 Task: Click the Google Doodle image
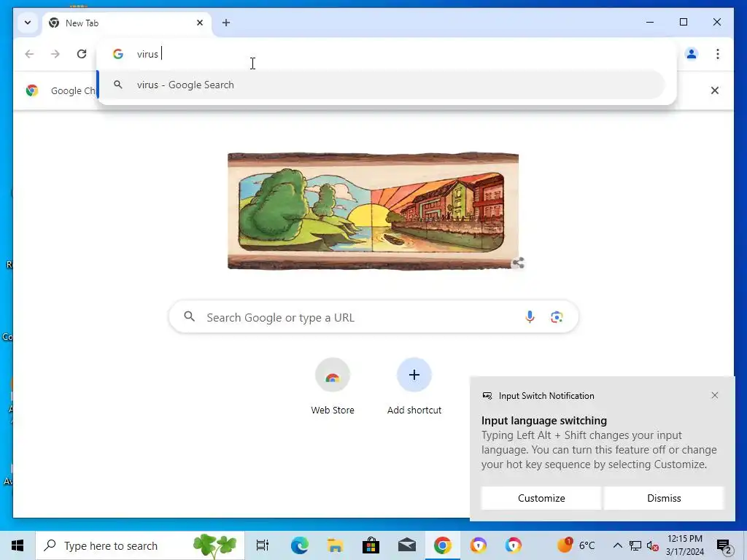coord(373,211)
